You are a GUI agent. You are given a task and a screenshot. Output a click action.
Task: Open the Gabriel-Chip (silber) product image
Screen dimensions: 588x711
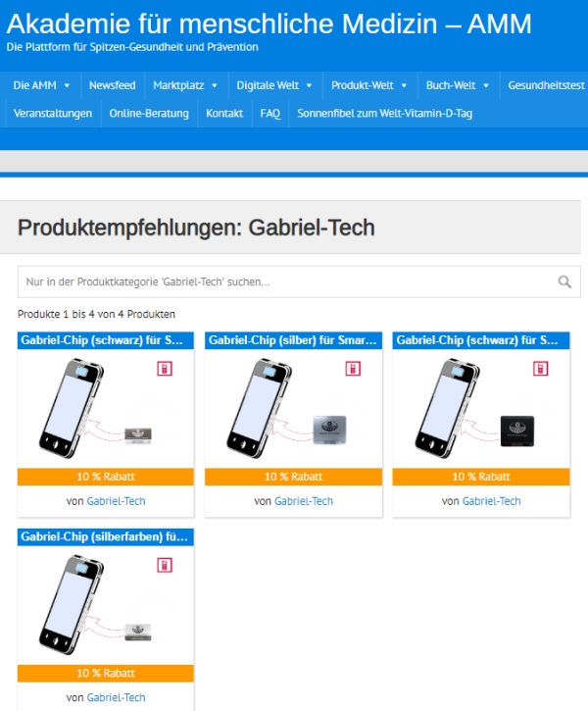(x=294, y=409)
